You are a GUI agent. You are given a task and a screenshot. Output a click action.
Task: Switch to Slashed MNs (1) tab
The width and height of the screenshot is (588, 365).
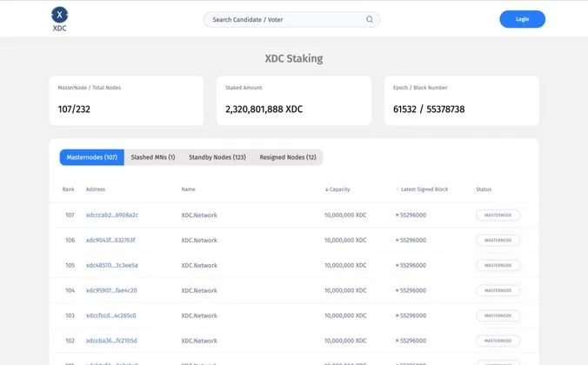click(153, 157)
